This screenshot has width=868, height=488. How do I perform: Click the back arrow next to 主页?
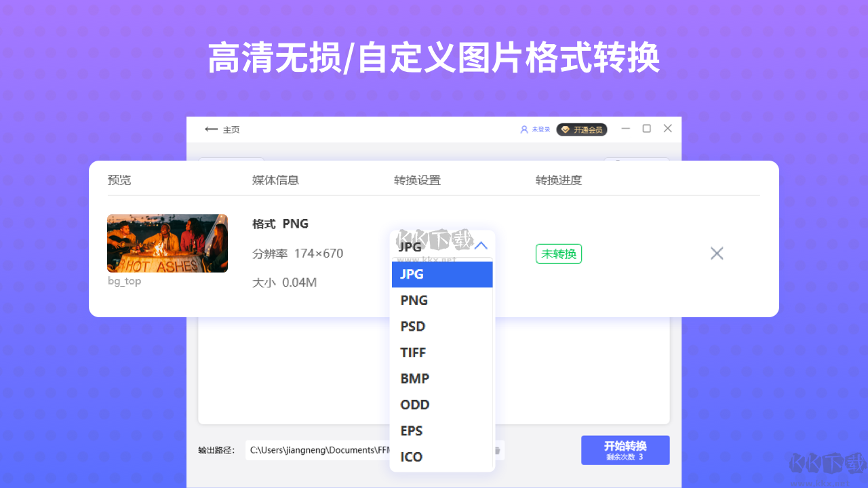tap(211, 129)
